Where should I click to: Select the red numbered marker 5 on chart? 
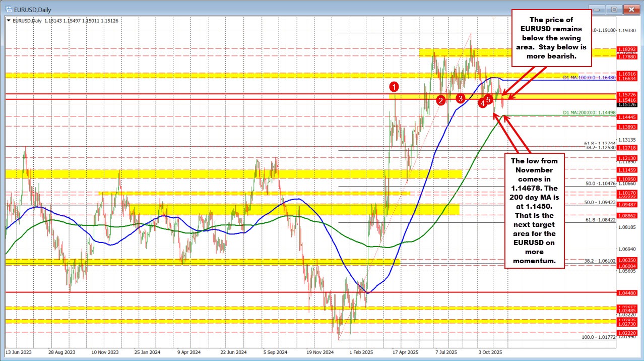(488, 100)
